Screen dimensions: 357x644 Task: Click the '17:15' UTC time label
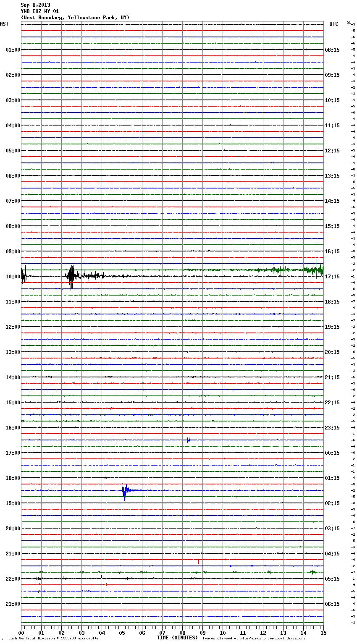(332, 277)
